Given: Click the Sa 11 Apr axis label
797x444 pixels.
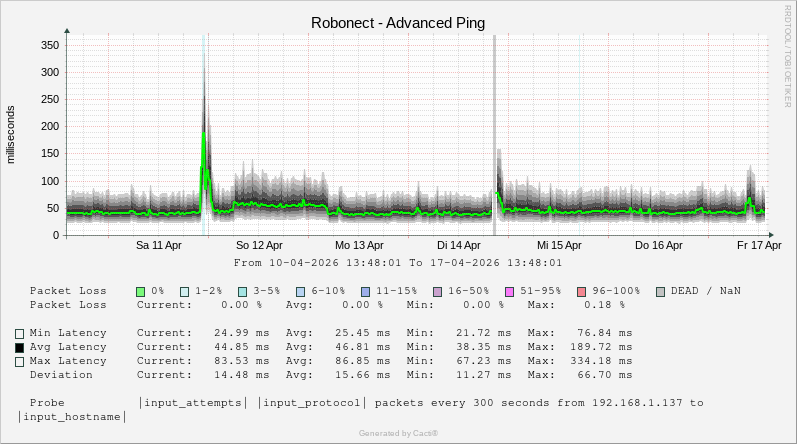Looking at the screenshot, I should (x=158, y=245).
